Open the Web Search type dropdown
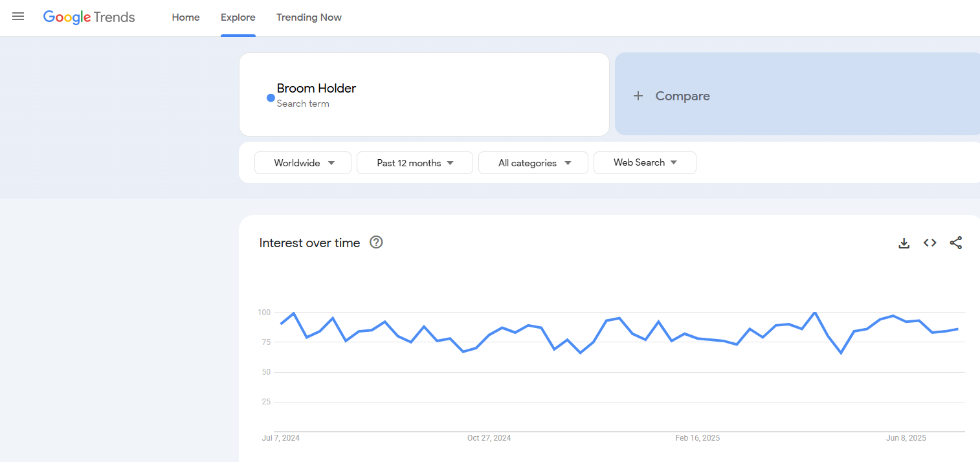Screen dimensions: 980x462 [645, 163]
